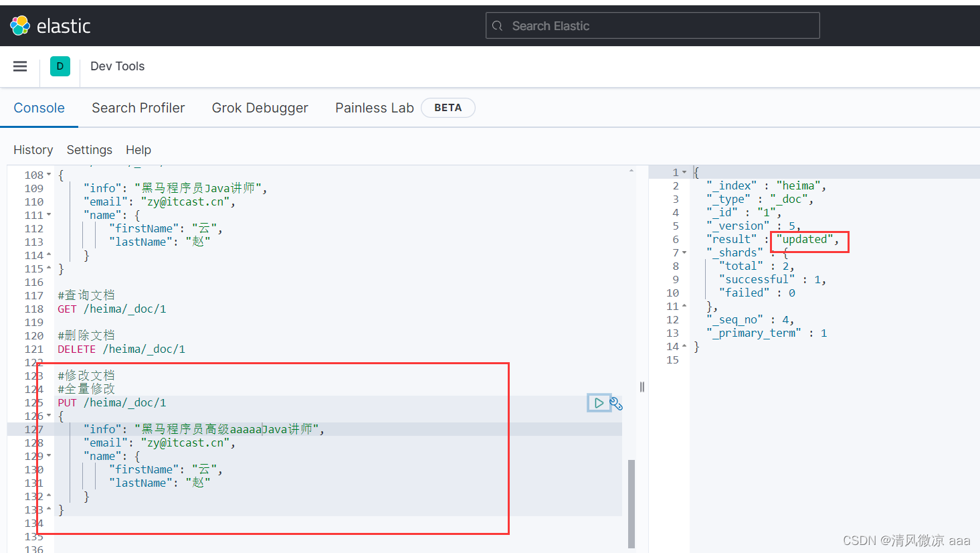Toggle fold marker at line 115
This screenshot has height=553, width=980.
tap(49, 268)
